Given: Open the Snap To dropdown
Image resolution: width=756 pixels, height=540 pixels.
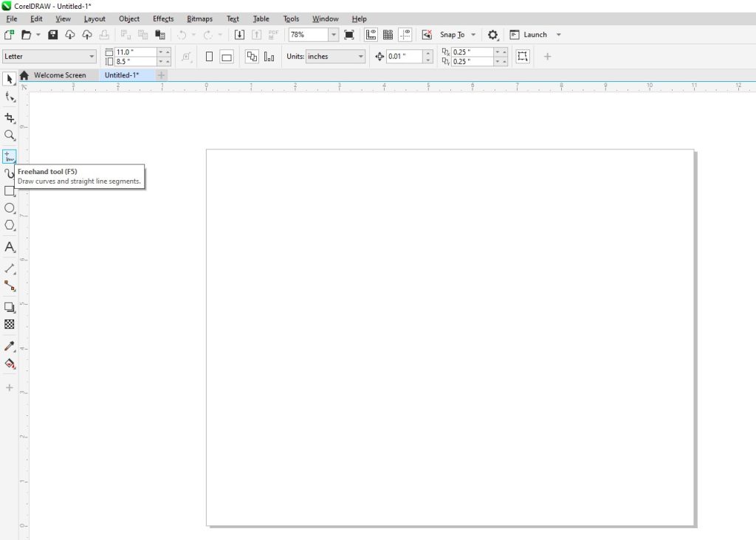Looking at the screenshot, I should (472, 34).
